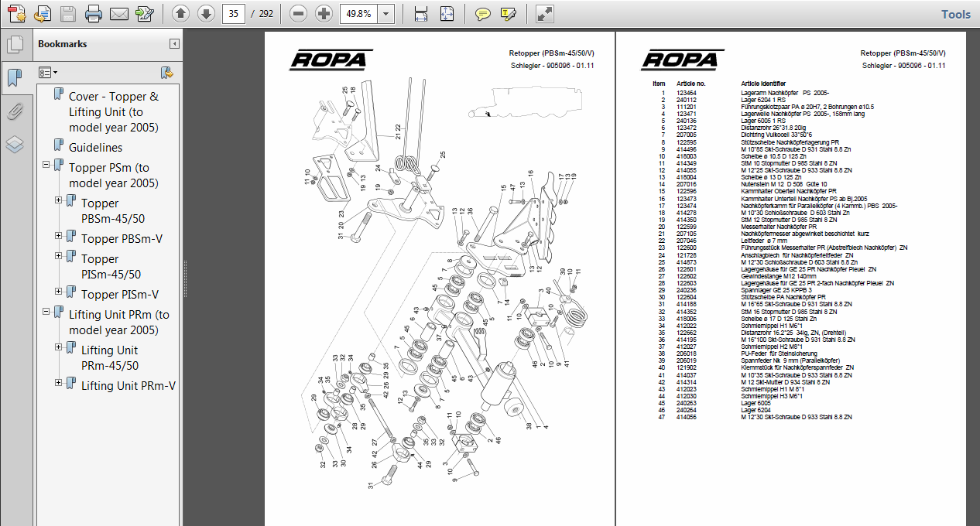Click 'Lager 6204 1 RS' in the parts list

pos(762,100)
